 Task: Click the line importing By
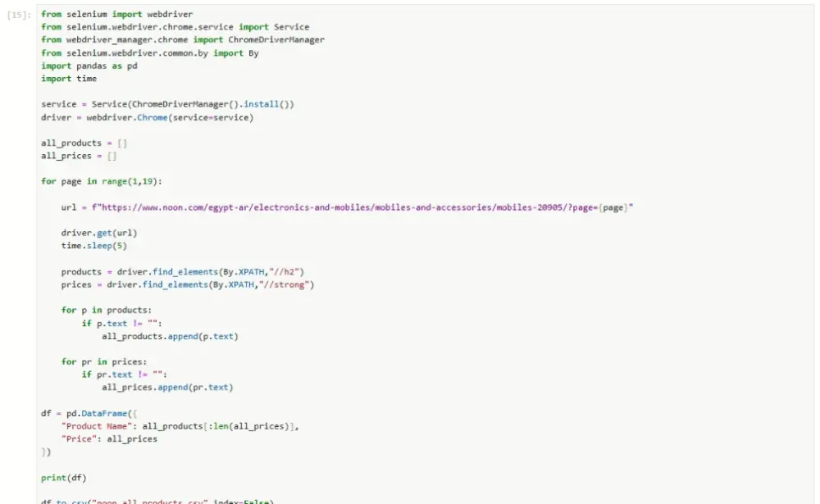pos(149,52)
